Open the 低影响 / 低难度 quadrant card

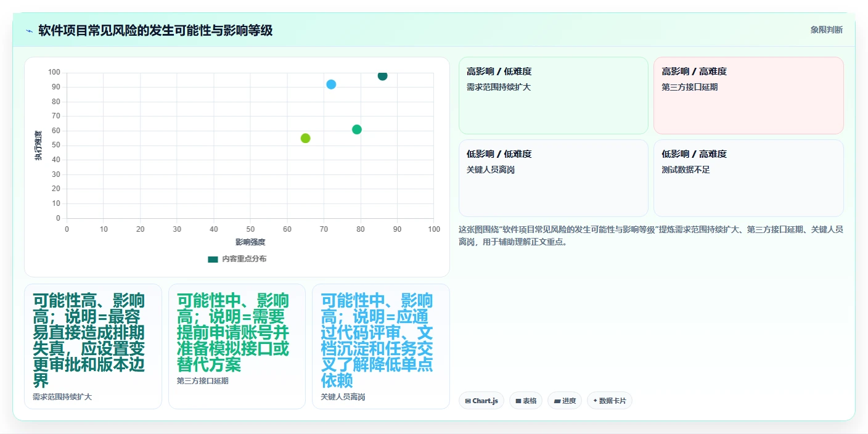coord(554,178)
